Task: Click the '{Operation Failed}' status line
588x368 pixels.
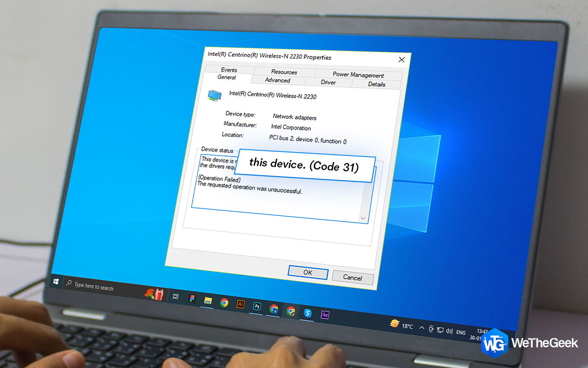Action: (219, 180)
